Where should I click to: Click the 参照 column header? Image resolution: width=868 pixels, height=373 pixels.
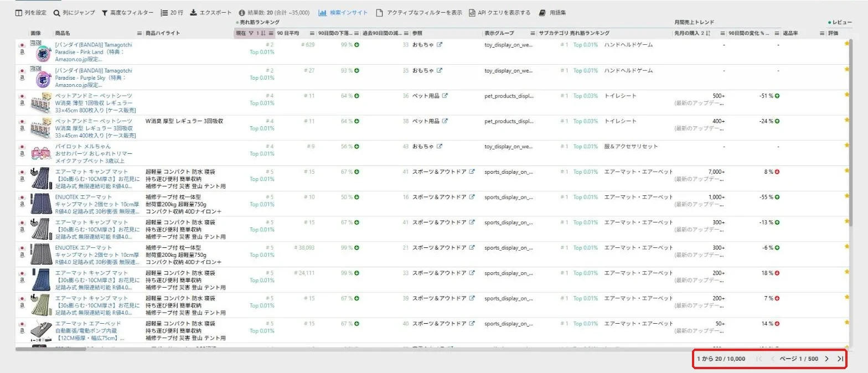[x=418, y=33]
